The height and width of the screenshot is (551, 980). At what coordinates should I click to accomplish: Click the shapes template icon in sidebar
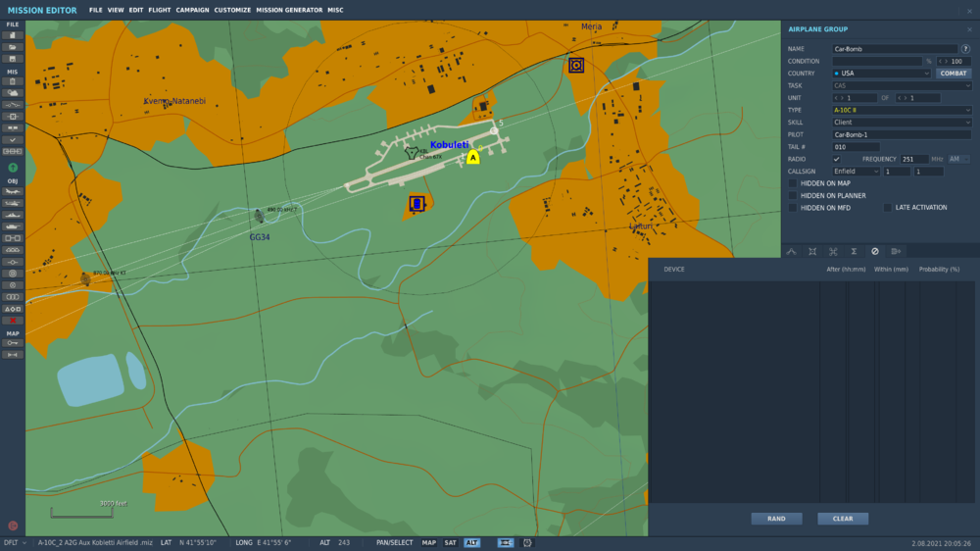click(12, 309)
